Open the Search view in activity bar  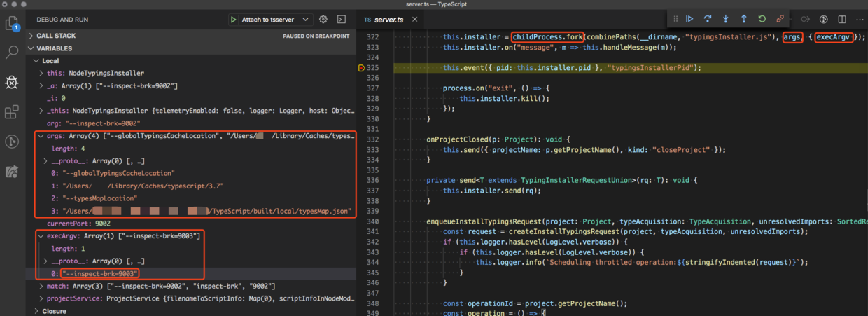click(x=12, y=53)
